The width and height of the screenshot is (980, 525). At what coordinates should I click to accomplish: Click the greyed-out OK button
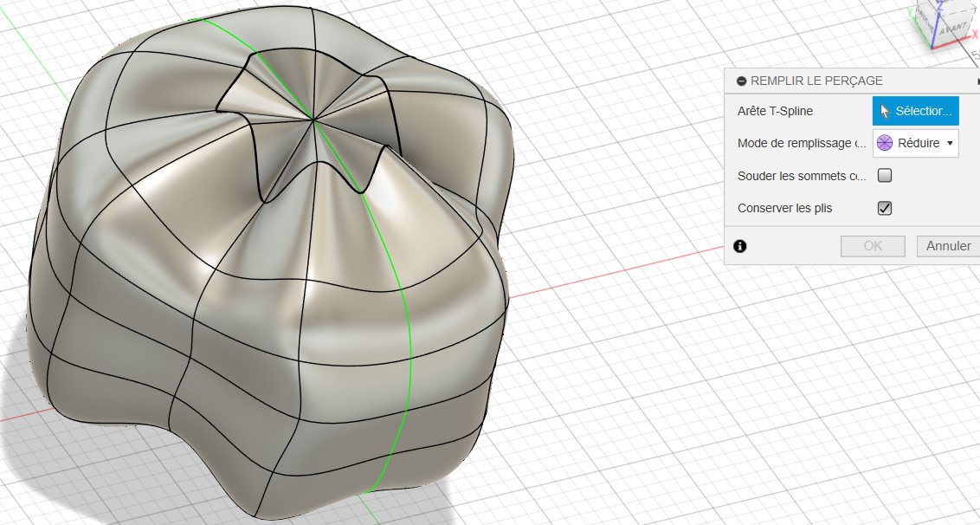click(x=873, y=246)
